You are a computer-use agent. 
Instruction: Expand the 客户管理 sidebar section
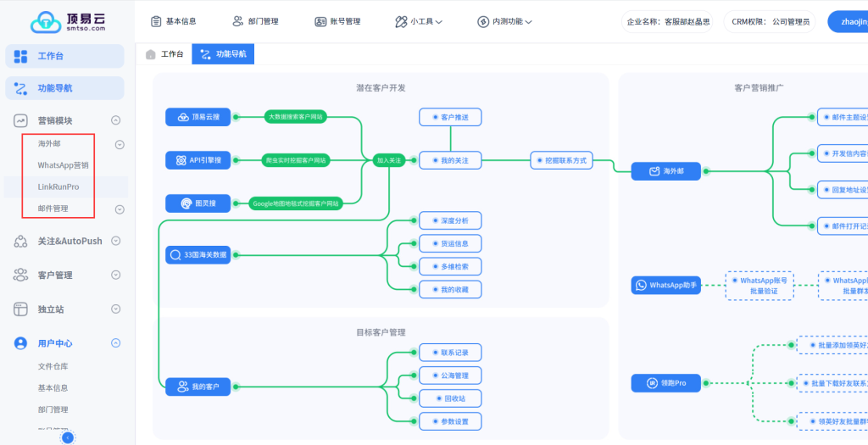(x=116, y=275)
